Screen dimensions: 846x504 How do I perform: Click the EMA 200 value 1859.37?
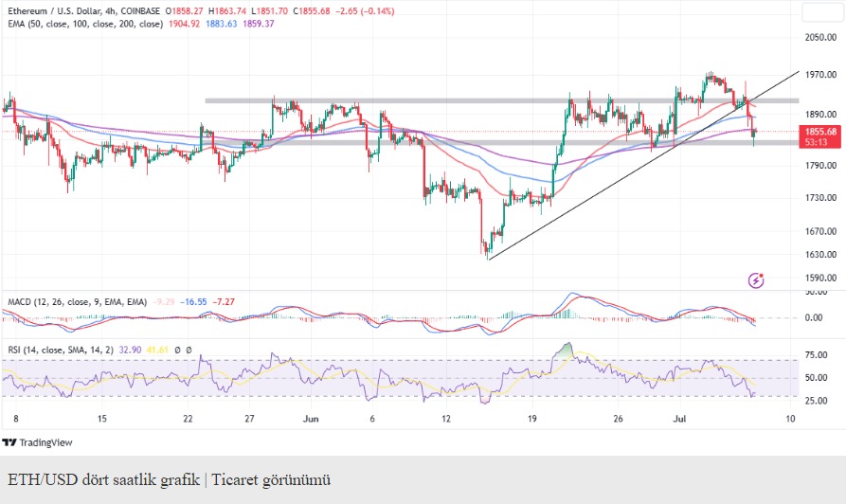tap(259, 24)
